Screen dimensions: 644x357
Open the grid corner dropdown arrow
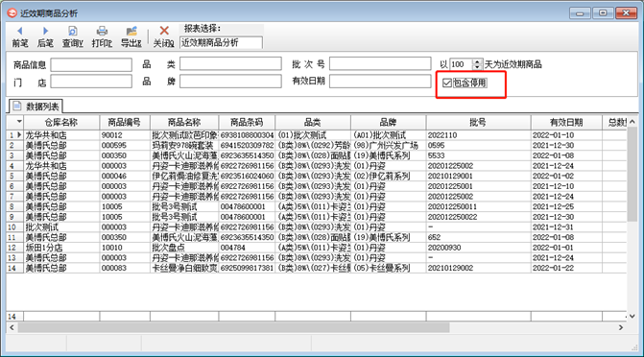(19, 122)
